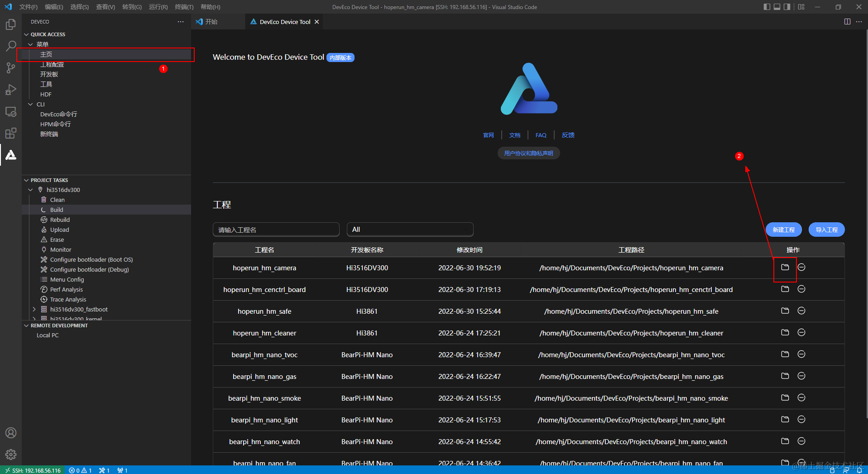Toggle the primary side bar visibility
This screenshot has height=474, width=868.
tap(766, 7)
